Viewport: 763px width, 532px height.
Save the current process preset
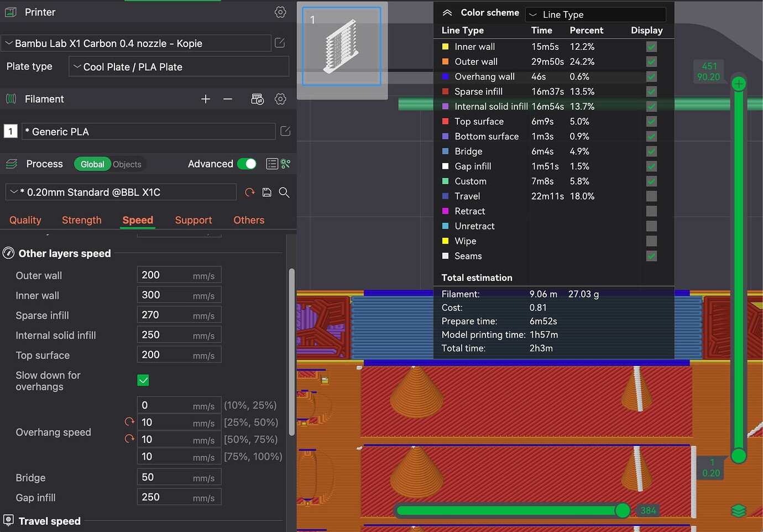[267, 192]
